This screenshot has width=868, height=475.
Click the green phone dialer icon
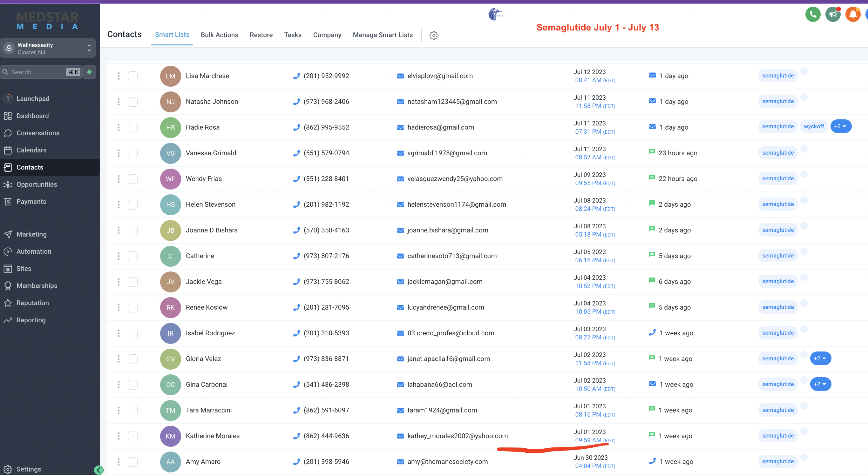pos(813,15)
